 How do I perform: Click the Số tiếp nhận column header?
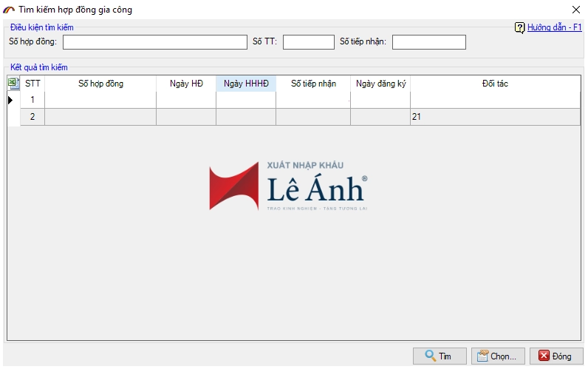313,84
